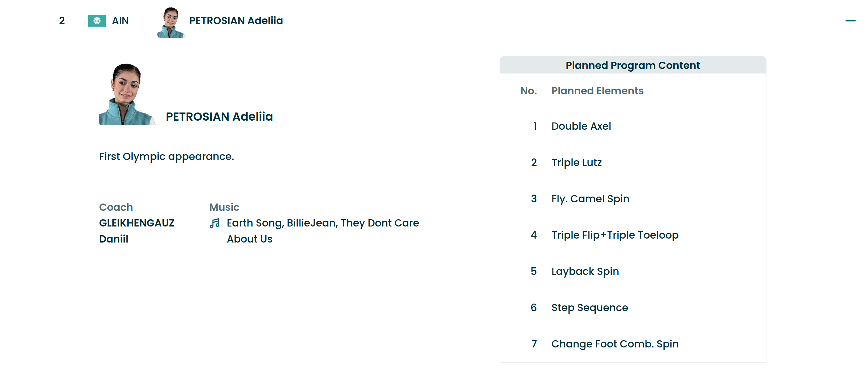The height and width of the screenshot is (378, 868).
Task: Select the Triple Flip+Triple Toeloop element
Action: (615, 235)
